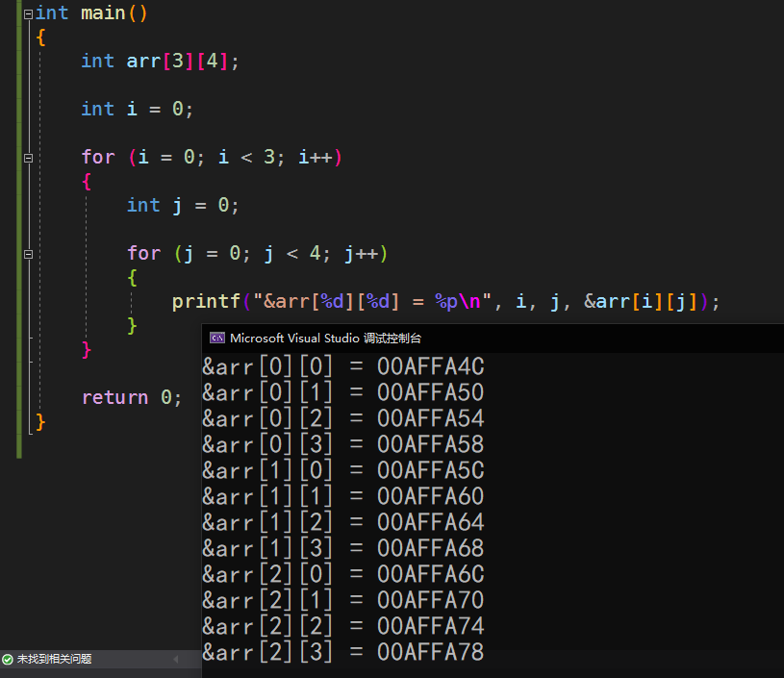This screenshot has width=784, height=678.
Task: Click the 'return 0;' statement
Action: 132,397
